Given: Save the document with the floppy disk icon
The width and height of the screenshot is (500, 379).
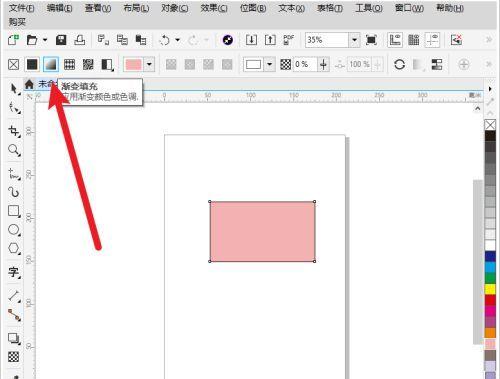Looking at the screenshot, I should (x=61, y=40).
